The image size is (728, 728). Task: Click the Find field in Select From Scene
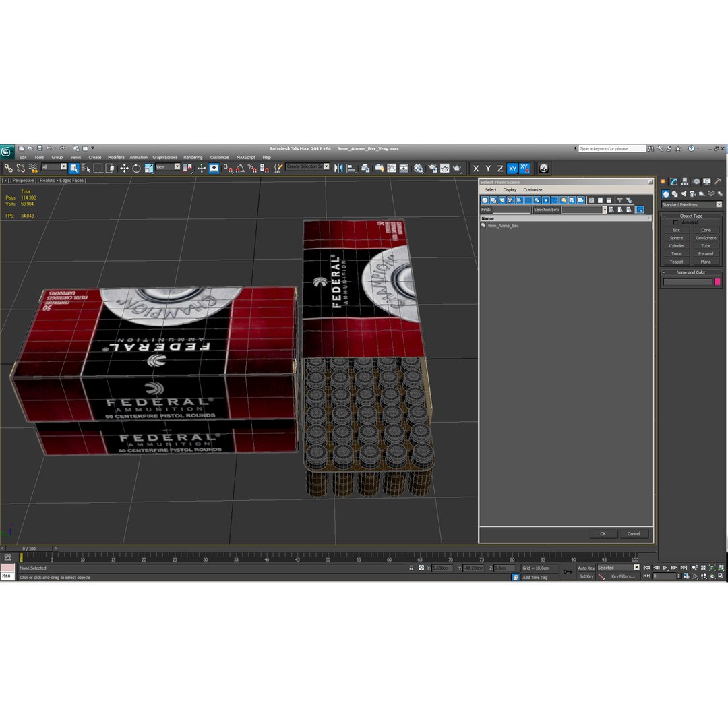click(x=511, y=210)
